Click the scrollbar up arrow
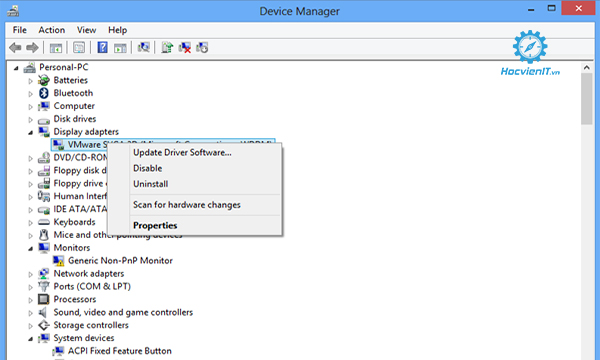Image resolution: width=600 pixels, height=360 pixels. point(586,67)
